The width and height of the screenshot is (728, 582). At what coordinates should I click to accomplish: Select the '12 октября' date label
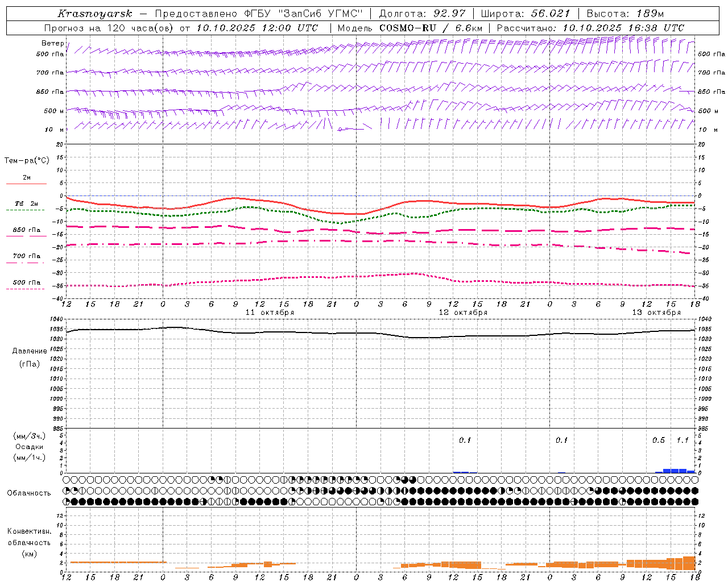463,313
